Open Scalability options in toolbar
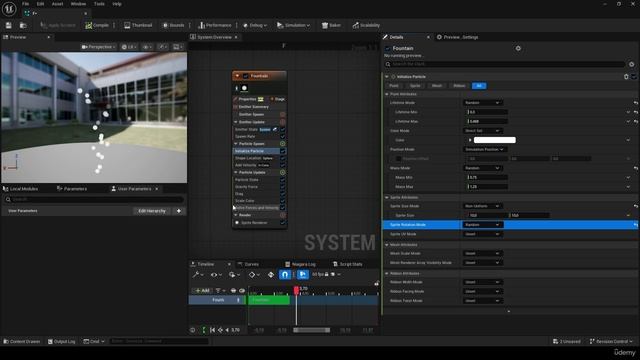Screen dimensions: 640x360 [x=366, y=25]
